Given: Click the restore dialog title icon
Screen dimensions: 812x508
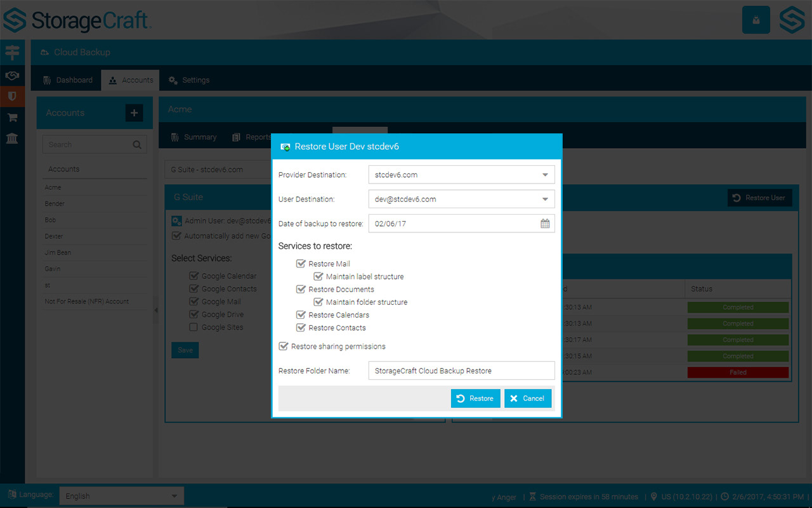Looking at the screenshot, I should pyautogui.click(x=285, y=147).
